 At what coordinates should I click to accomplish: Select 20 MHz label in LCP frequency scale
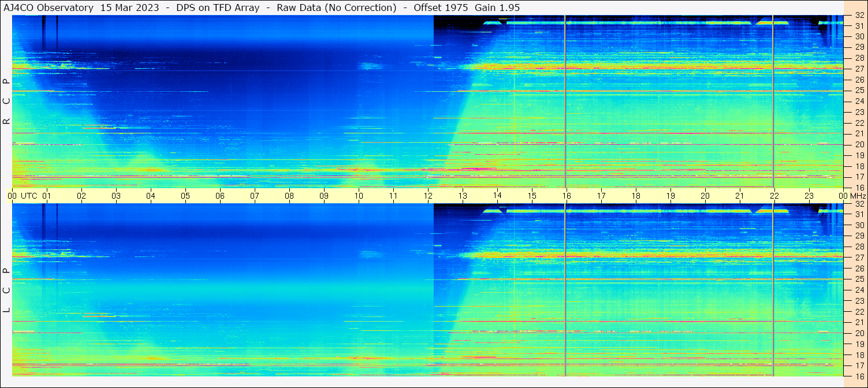click(x=859, y=333)
